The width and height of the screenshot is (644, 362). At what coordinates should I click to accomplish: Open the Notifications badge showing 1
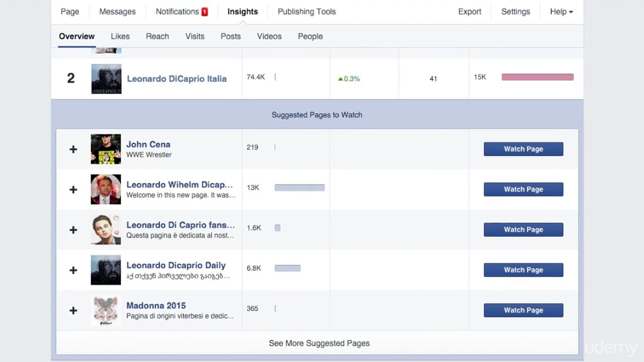click(205, 12)
